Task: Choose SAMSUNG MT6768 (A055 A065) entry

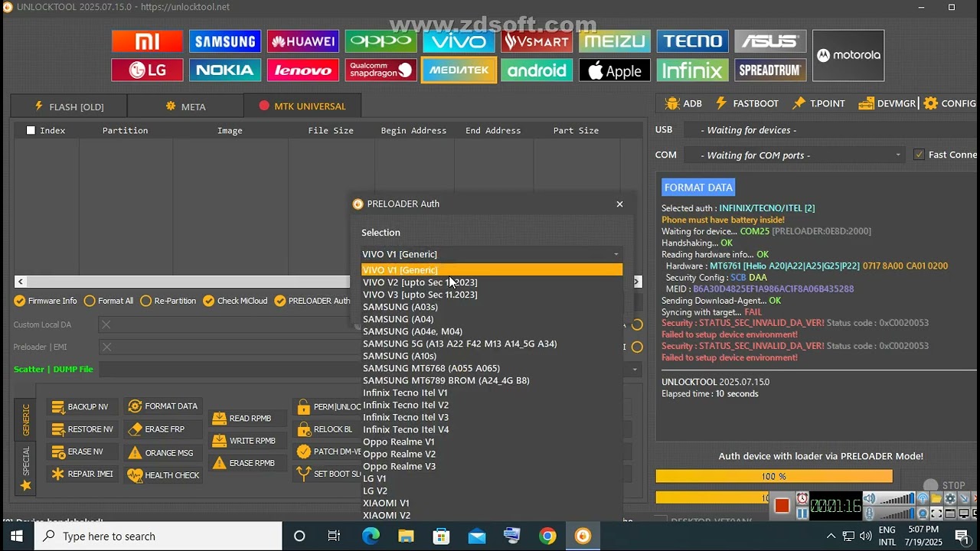Action: (492, 368)
